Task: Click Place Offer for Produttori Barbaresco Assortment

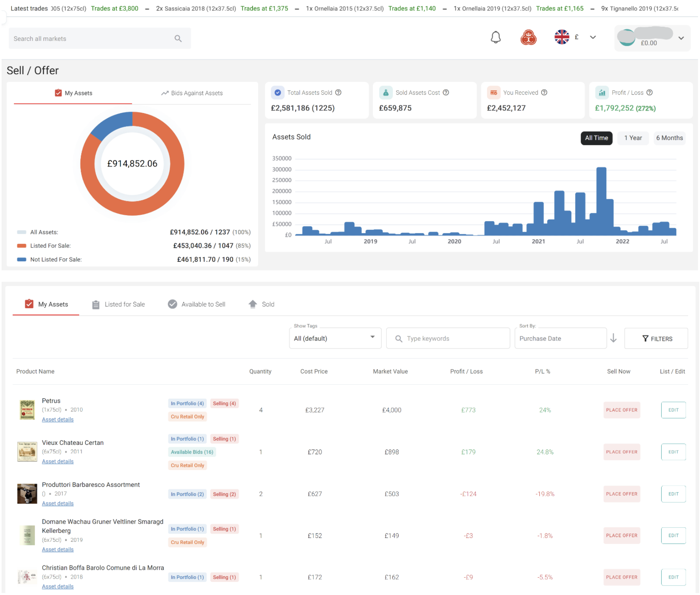Action: pyautogui.click(x=622, y=494)
